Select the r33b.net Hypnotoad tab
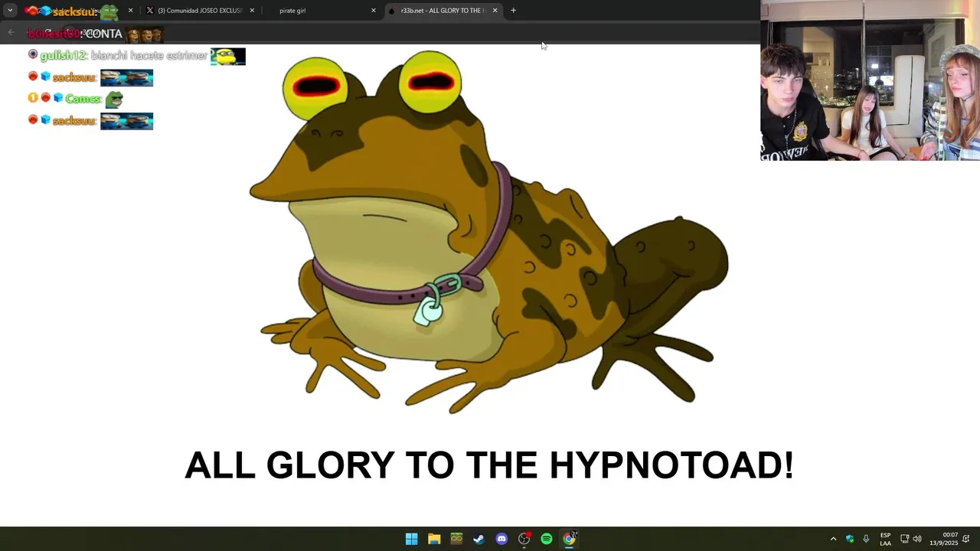Viewport: 980px width, 551px height. pyautogui.click(x=443, y=11)
